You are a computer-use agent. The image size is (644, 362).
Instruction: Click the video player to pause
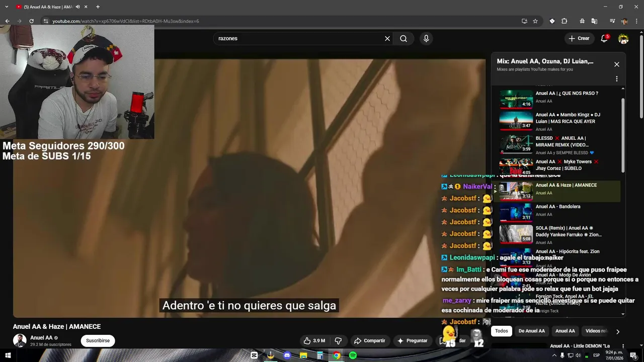(249, 189)
